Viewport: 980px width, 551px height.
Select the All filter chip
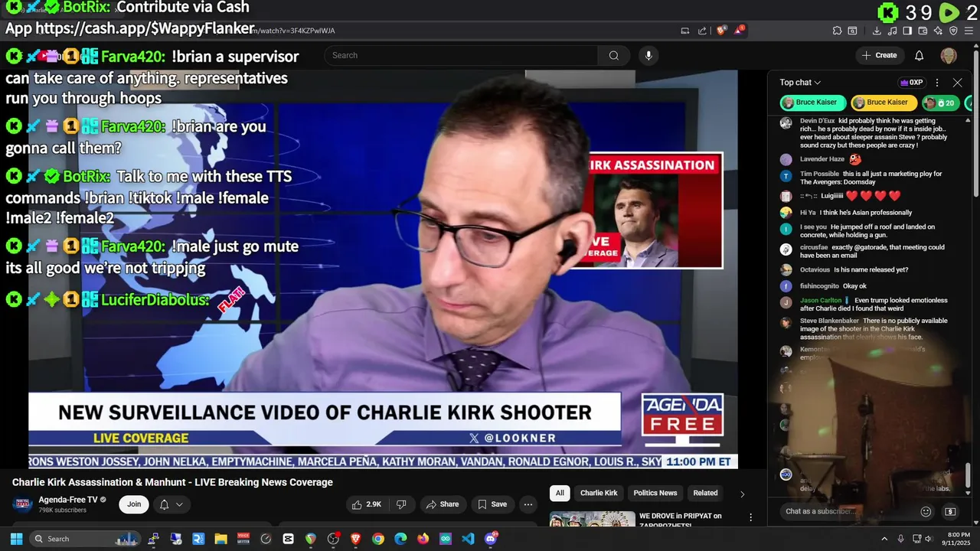[560, 493]
